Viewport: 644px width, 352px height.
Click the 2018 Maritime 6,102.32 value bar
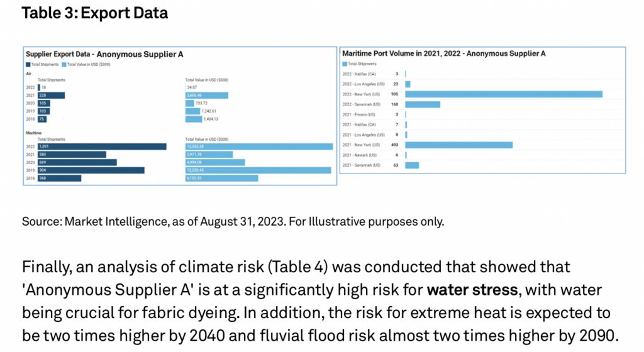point(221,178)
